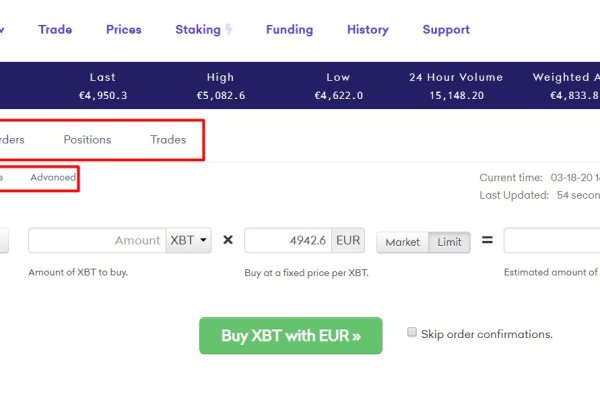The image size is (600, 400).
Task: Switch to the Trades tab
Action: coord(168,140)
